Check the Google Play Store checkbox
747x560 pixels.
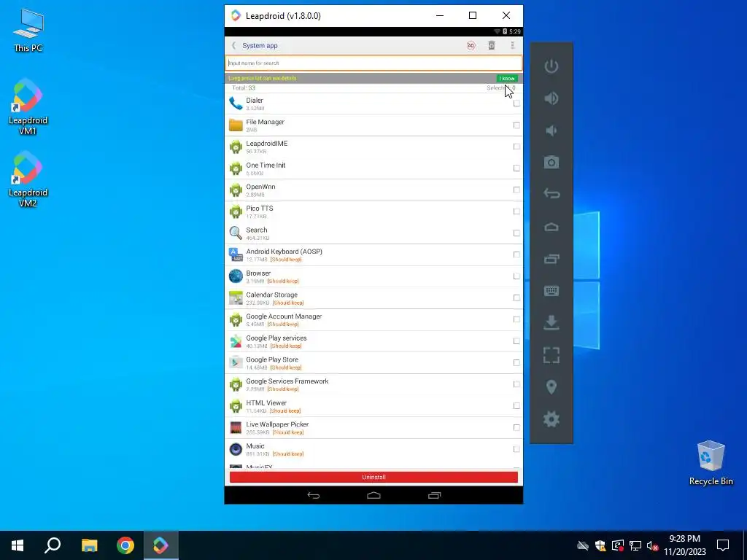[516, 362]
